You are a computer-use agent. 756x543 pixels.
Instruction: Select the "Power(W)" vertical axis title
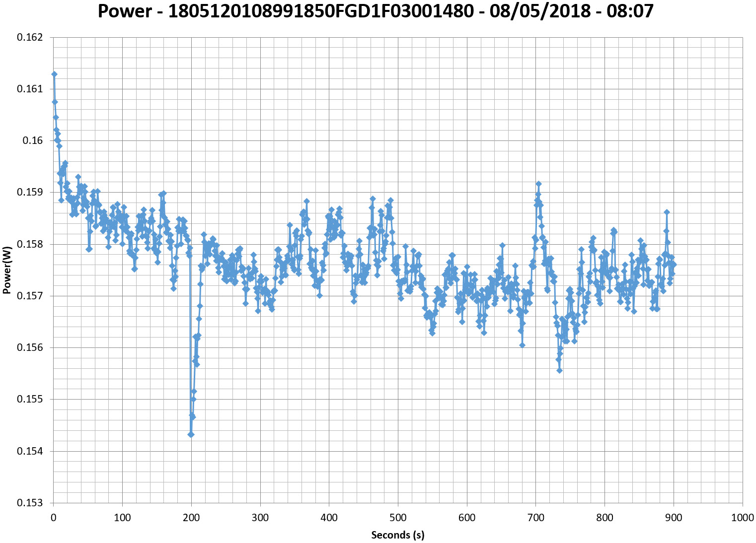click(7, 271)
